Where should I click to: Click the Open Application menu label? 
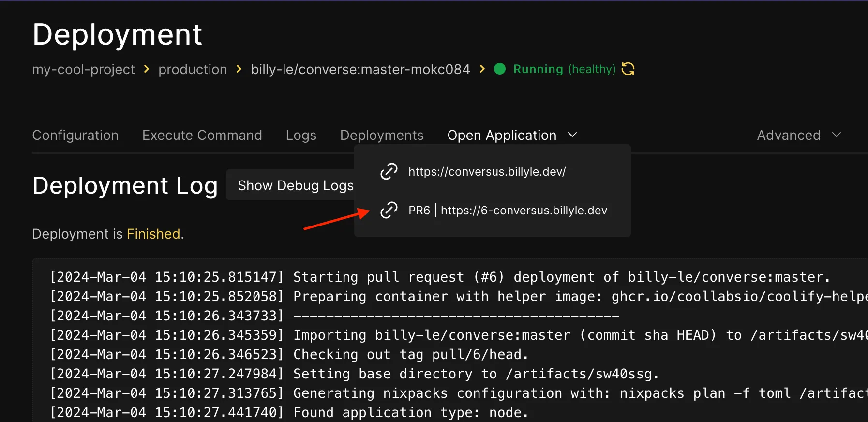502,135
